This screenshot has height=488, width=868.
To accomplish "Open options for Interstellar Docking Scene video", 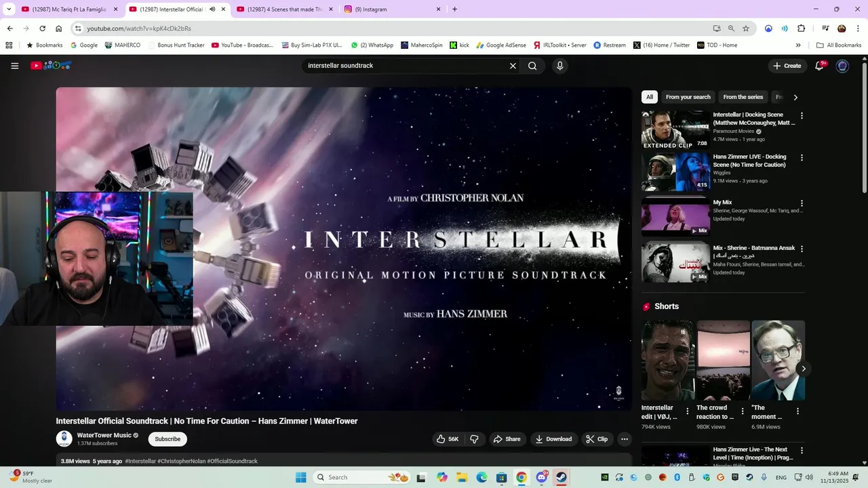I will 802,116.
